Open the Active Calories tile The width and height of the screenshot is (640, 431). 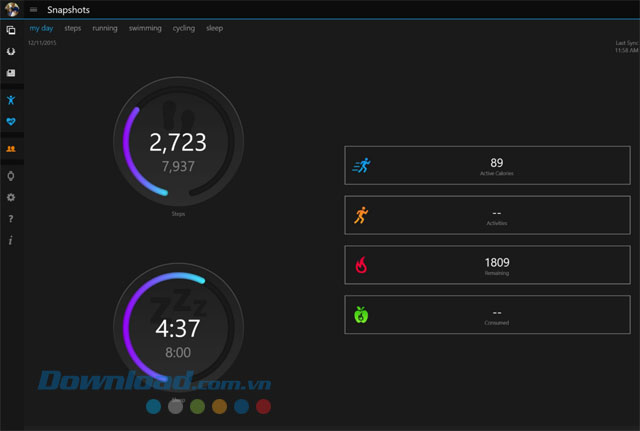488,166
